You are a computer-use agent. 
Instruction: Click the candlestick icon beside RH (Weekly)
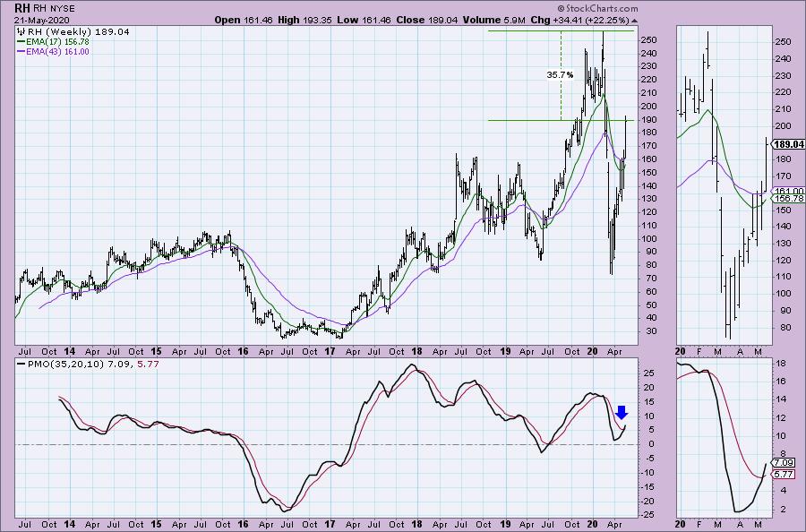(x=21, y=32)
